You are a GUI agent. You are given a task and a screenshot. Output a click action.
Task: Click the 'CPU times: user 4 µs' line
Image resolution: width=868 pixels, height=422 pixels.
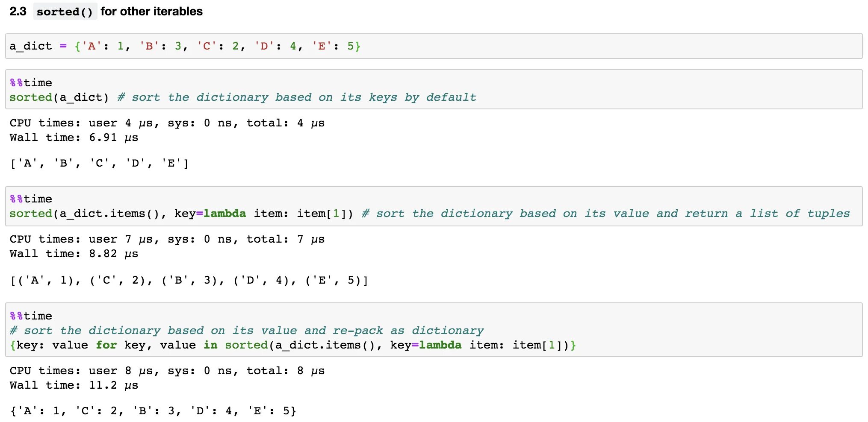click(x=167, y=123)
